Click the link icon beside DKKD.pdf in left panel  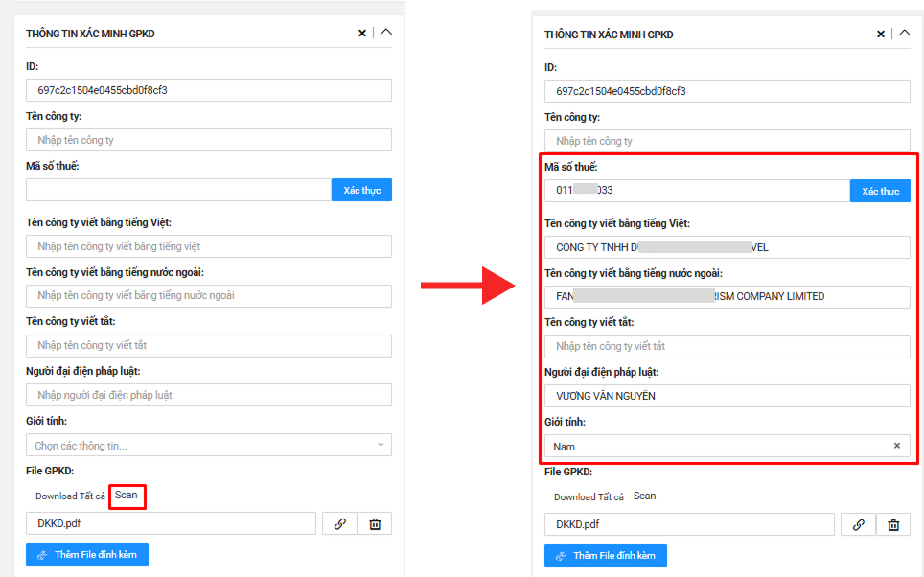(339, 523)
